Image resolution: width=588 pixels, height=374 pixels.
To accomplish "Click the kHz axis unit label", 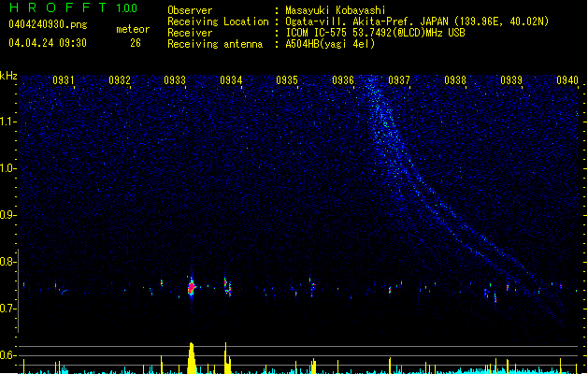I will (x=8, y=76).
